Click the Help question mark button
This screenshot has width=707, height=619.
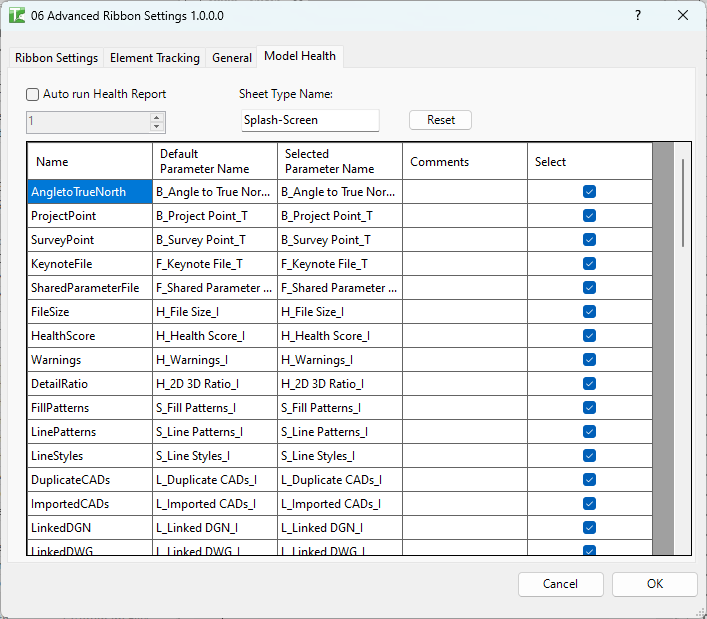[x=638, y=15]
